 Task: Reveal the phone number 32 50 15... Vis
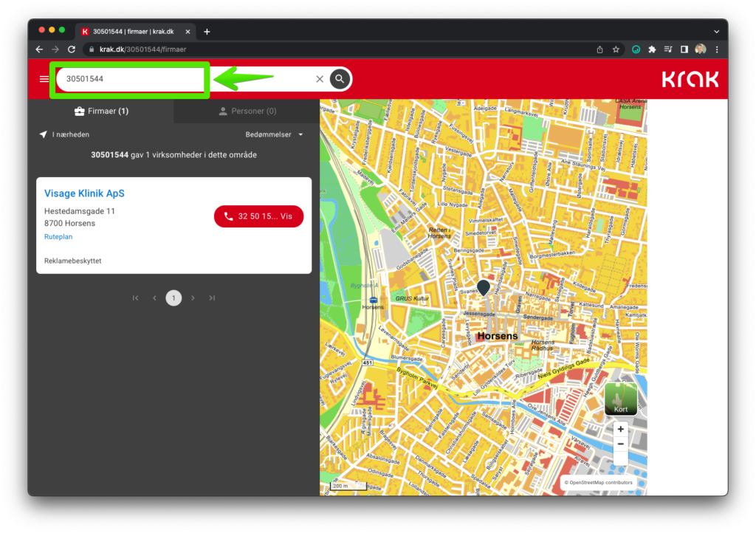click(x=259, y=216)
